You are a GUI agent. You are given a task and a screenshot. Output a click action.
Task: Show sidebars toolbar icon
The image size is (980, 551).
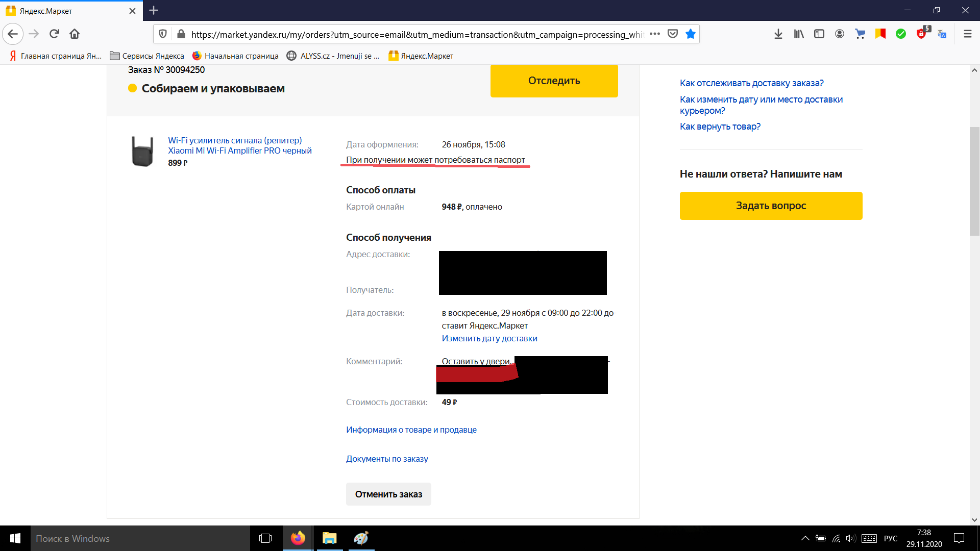pos(819,34)
